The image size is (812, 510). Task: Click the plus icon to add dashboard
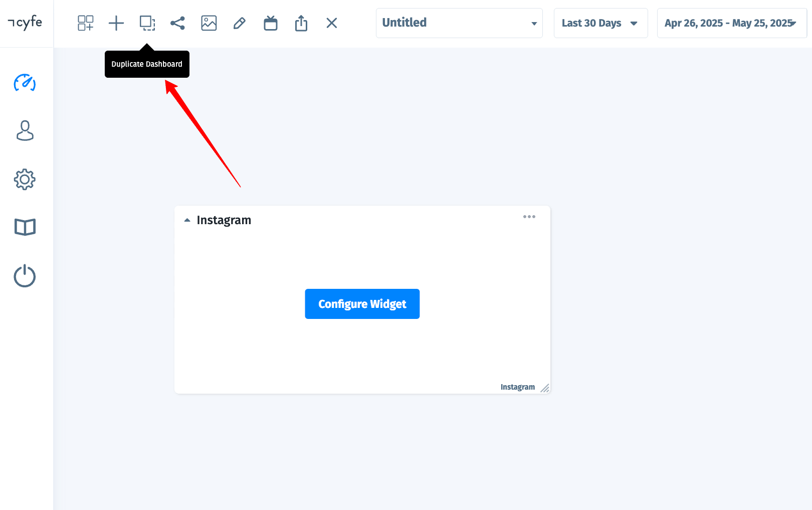(116, 23)
